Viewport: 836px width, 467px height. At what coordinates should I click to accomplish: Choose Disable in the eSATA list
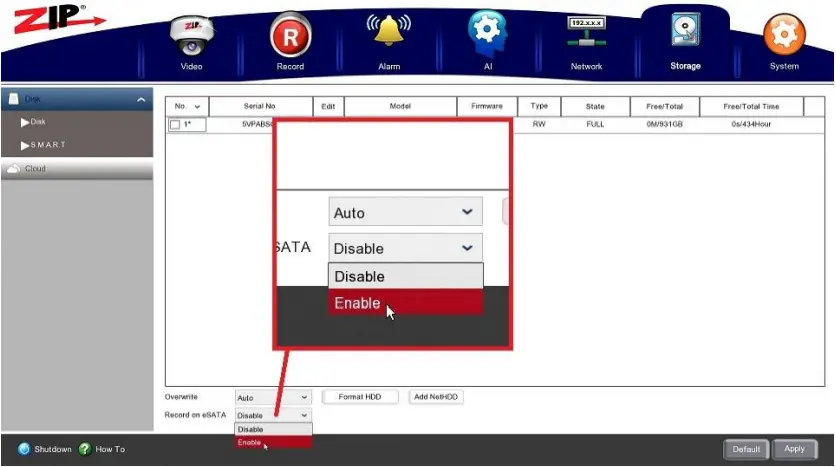[273, 429]
